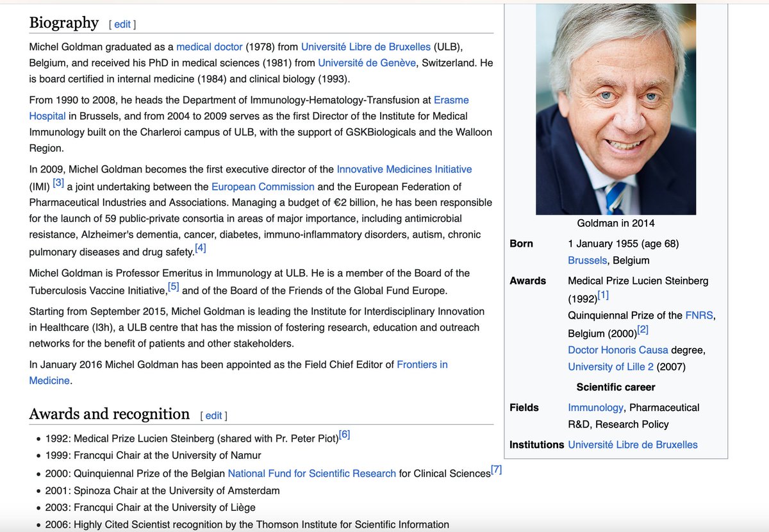Open the medical doctor link
Viewport: 769px width, 532px height.
pos(210,47)
